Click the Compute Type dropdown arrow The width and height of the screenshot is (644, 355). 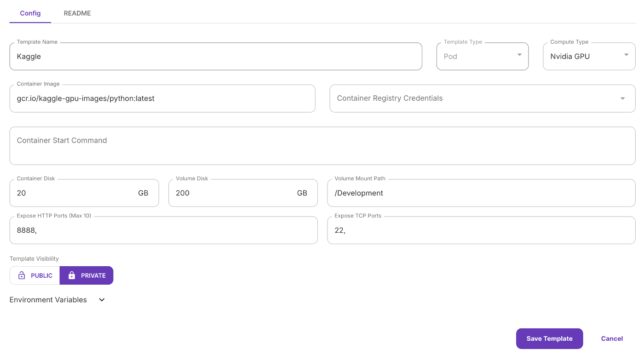626,55
